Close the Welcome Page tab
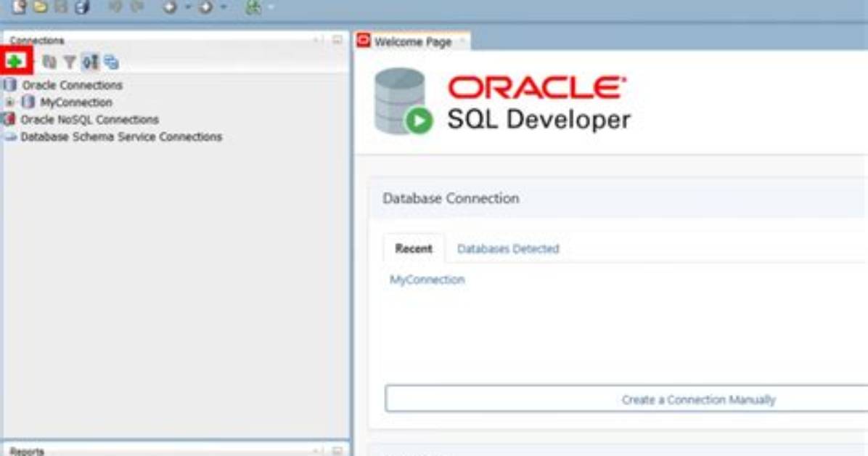Viewport: 868px width, 456px height. [462, 41]
